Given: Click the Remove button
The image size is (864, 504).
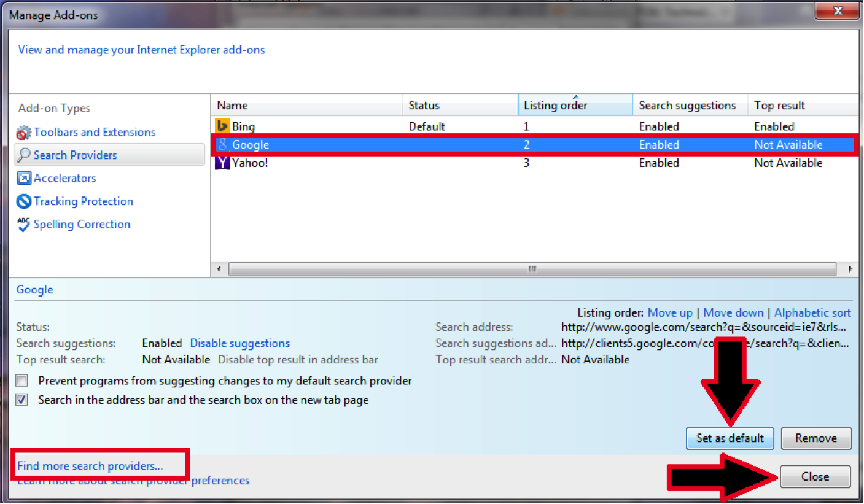Looking at the screenshot, I should [x=816, y=438].
